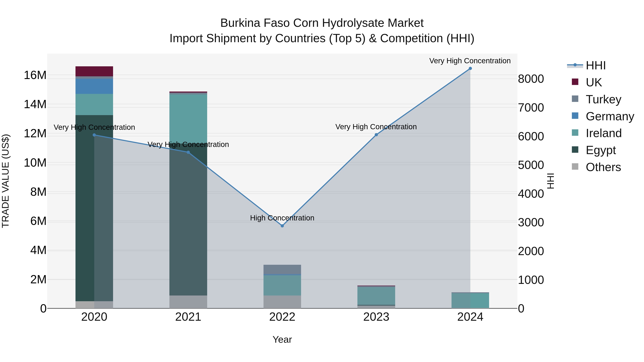This screenshot has height=362, width=644.
Task: Click the Others gray legend swatch
Action: (575, 167)
